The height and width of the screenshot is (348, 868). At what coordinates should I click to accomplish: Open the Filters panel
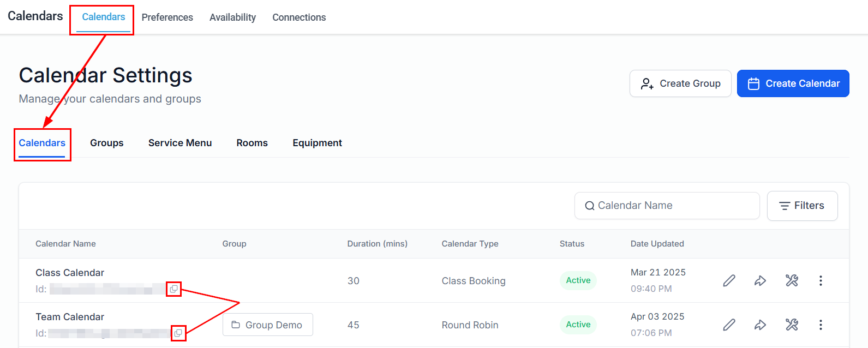click(802, 206)
